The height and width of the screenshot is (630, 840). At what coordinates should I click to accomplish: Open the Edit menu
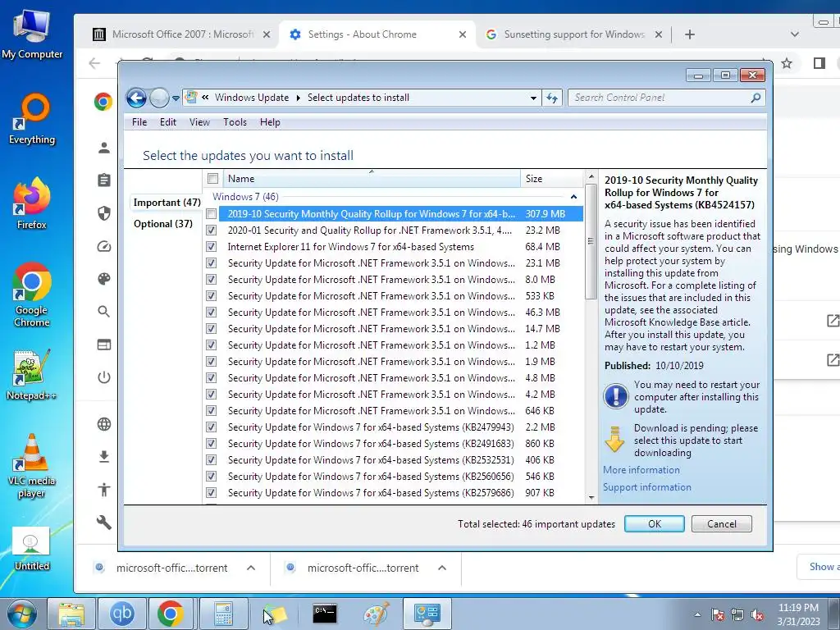point(167,122)
